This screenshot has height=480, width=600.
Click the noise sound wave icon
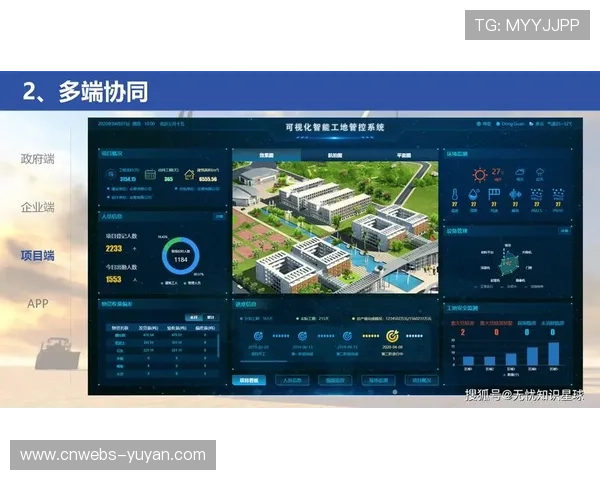point(515,194)
